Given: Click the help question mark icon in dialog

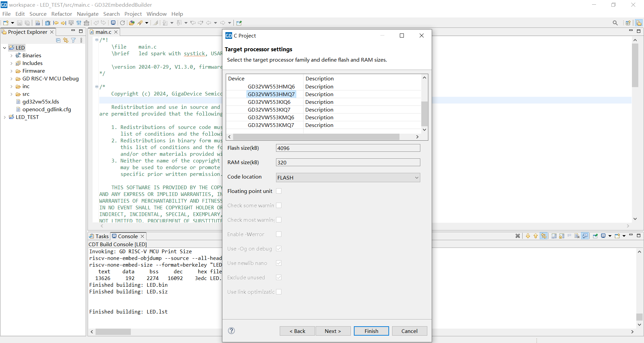Looking at the screenshot, I should [231, 331].
